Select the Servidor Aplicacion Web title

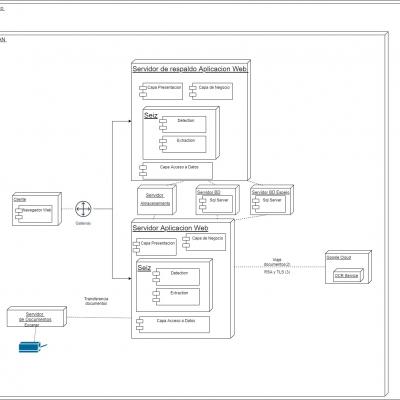pyautogui.click(x=170, y=228)
